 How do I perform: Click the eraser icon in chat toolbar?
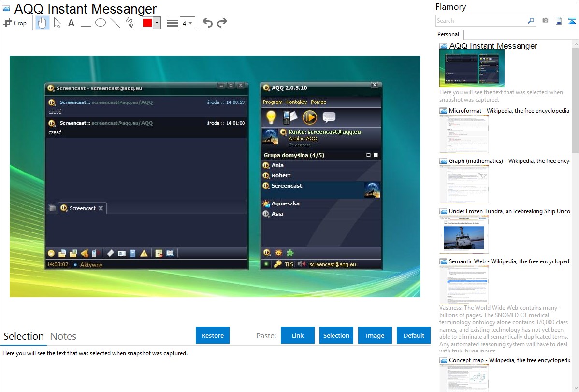click(110, 253)
